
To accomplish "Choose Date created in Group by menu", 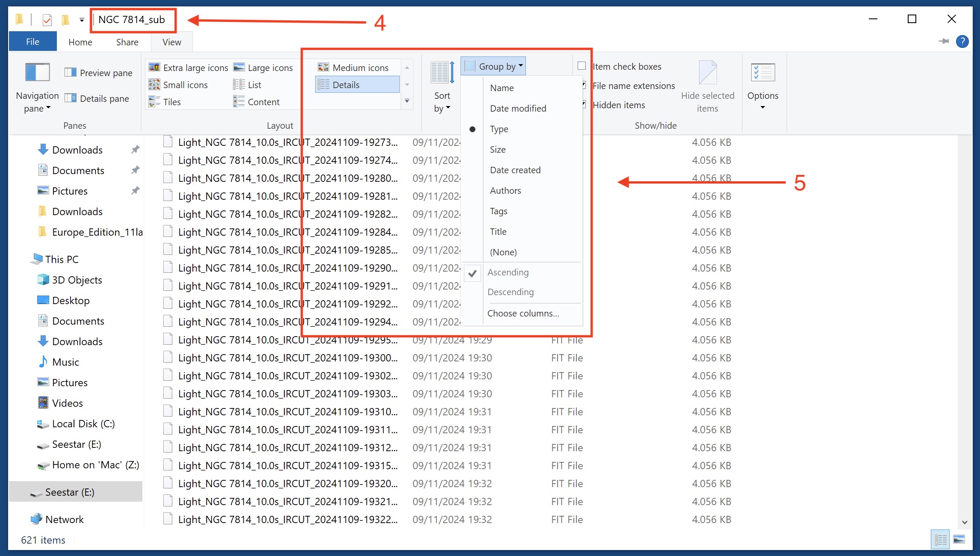I will tap(515, 170).
